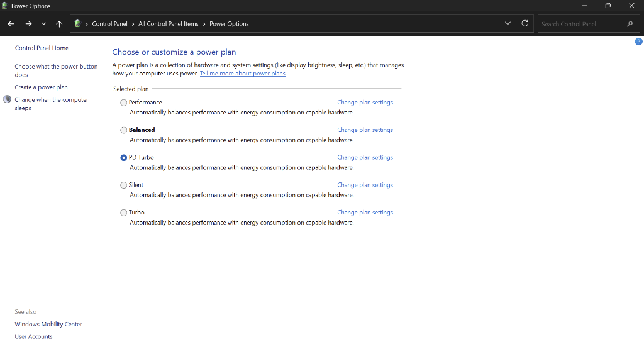Open Choose what the power button does
Screen dimensions: 644x339
tap(56, 70)
